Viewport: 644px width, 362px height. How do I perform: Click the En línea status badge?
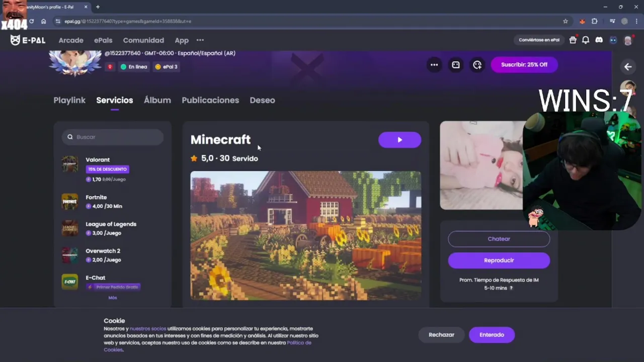[x=134, y=67]
